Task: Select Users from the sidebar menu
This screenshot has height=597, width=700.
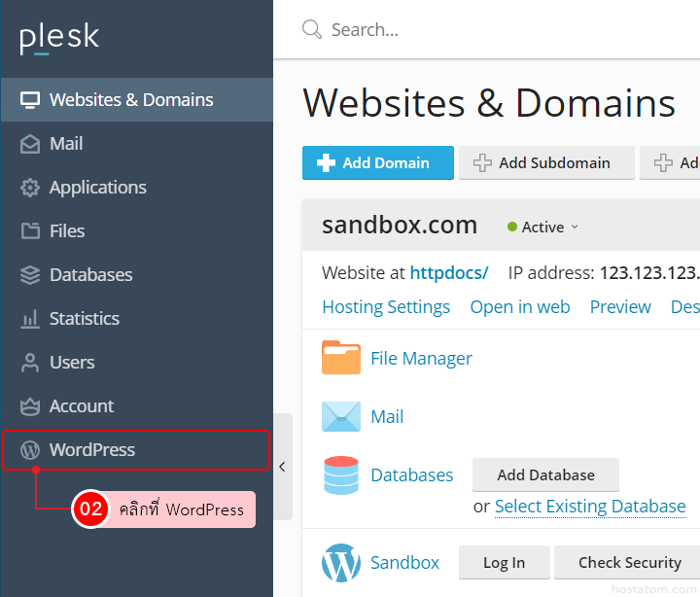Action: [72, 363]
